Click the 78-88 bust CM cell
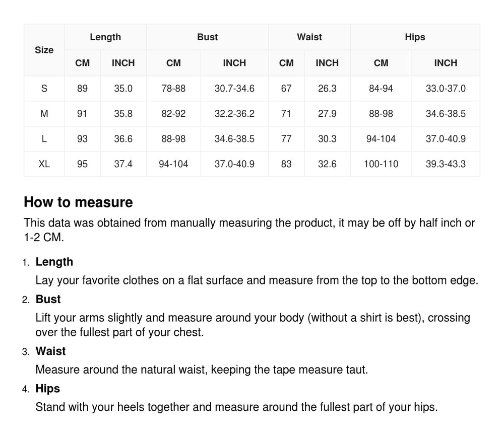 pos(173,89)
